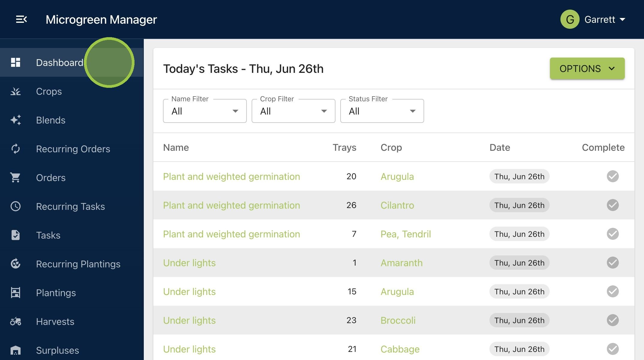Click the Cilantro crop link
Screen dimensions: 644x360
(397, 205)
